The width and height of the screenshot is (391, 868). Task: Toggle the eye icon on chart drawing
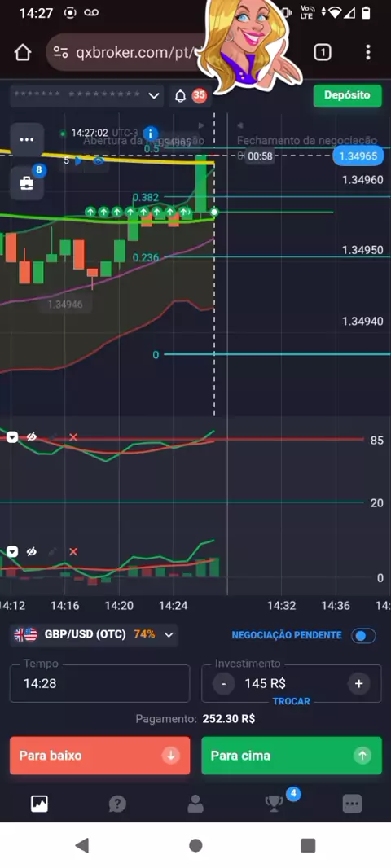tap(99, 161)
